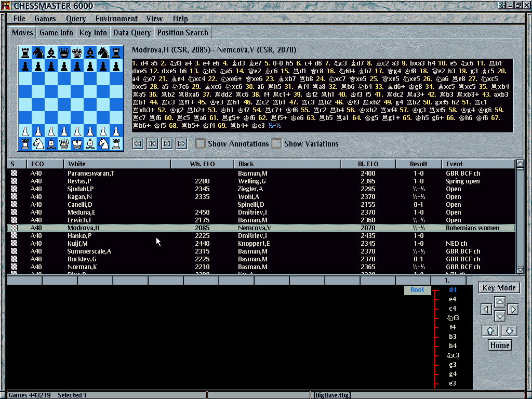The height and width of the screenshot is (399, 532).
Task: Sort games by the White column header
Action: click(117, 164)
